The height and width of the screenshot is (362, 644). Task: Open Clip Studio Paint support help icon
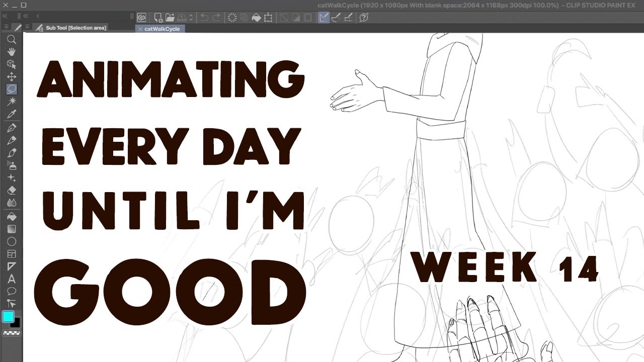click(x=364, y=18)
